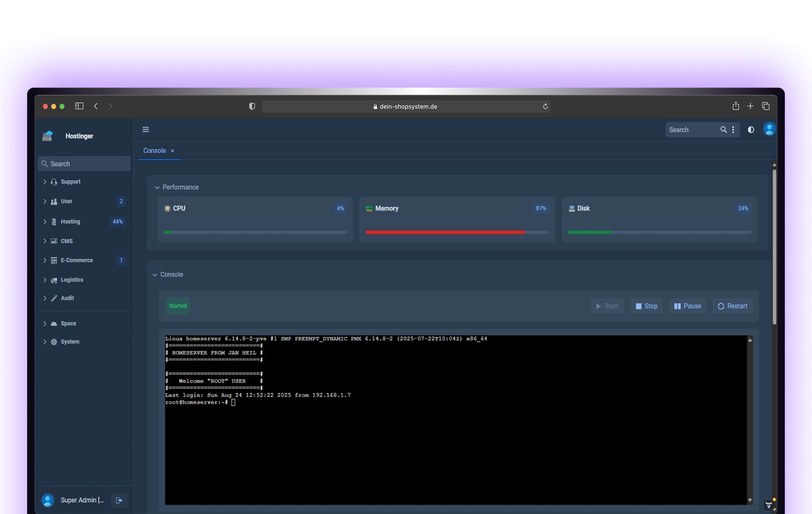Screen dimensions: 812x514
Task: Stop the running server
Action: click(646, 306)
